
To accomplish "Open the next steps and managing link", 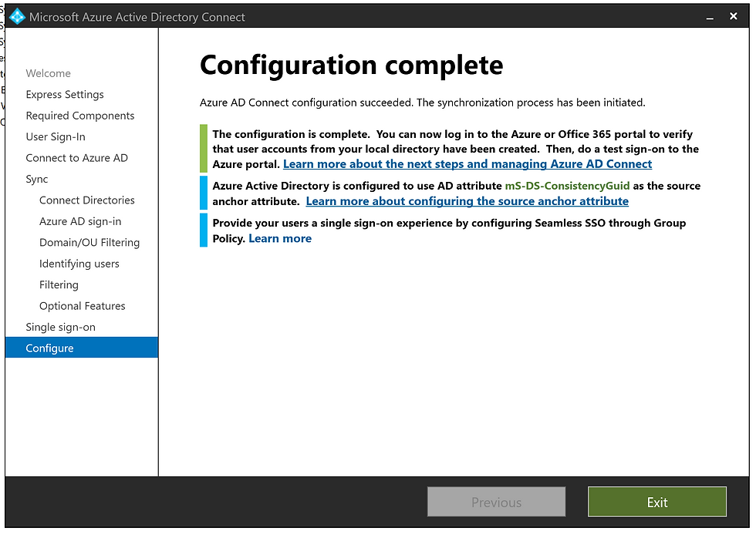I will [x=467, y=164].
